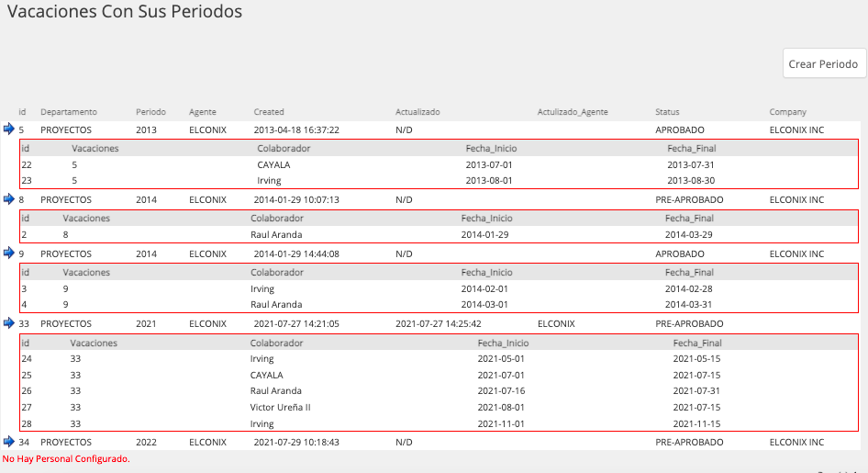Viewport: 868px width, 473px height.
Task: Select the Created value 2021-07-27 14:21:05
Action: (296, 323)
